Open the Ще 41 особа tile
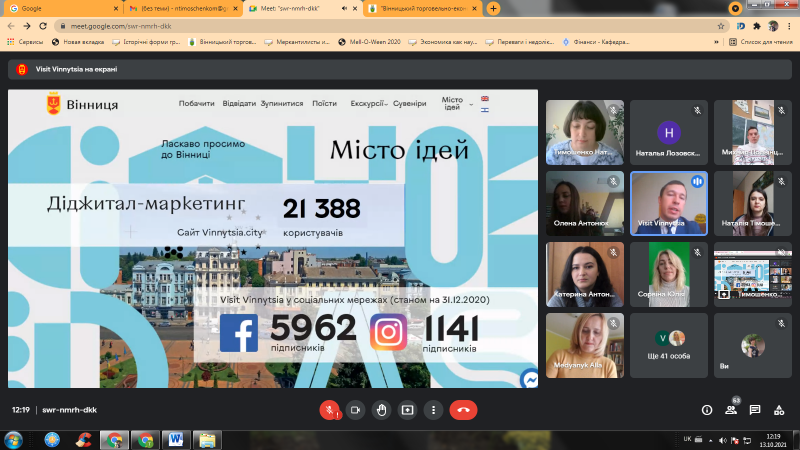 tap(669, 345)
